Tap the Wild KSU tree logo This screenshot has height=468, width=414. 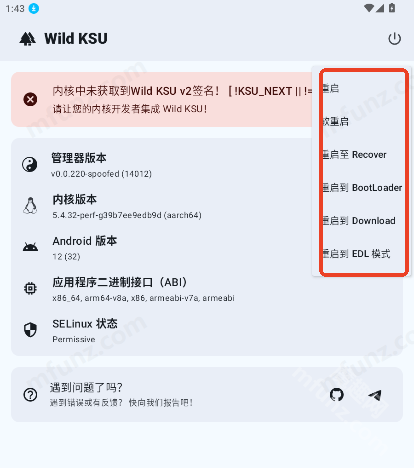(27, 39)
